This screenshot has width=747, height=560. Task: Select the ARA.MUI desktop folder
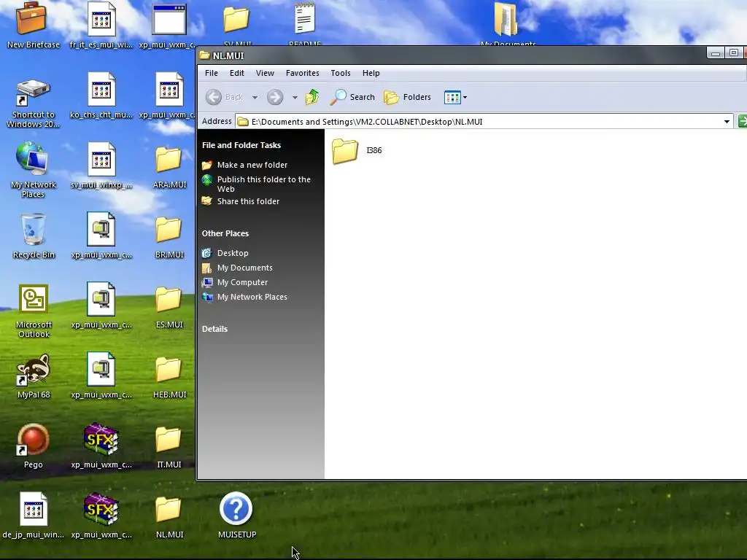point(169,167)
